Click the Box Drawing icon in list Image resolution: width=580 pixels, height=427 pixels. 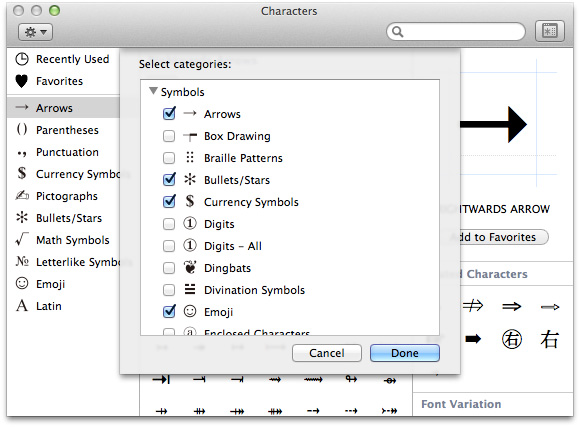[x=190, y=137]
